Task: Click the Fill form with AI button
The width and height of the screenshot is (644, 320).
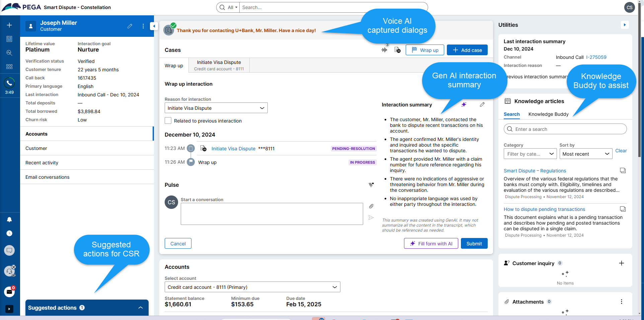Action: (x=431, y=244)
